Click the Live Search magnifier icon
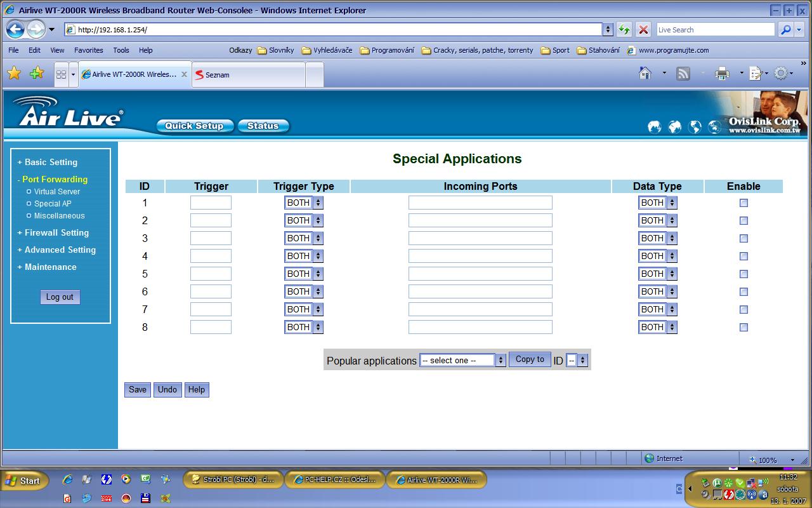 click(785, 29)
